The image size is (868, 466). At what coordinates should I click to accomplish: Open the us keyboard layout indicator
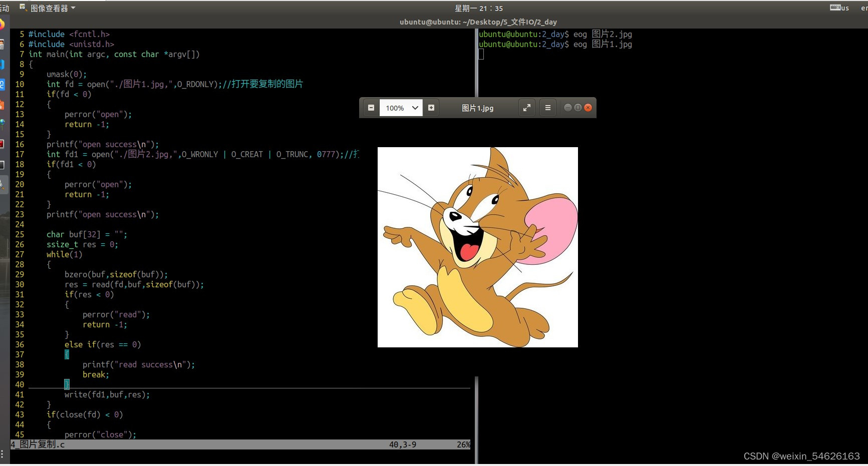click(839, 8)
